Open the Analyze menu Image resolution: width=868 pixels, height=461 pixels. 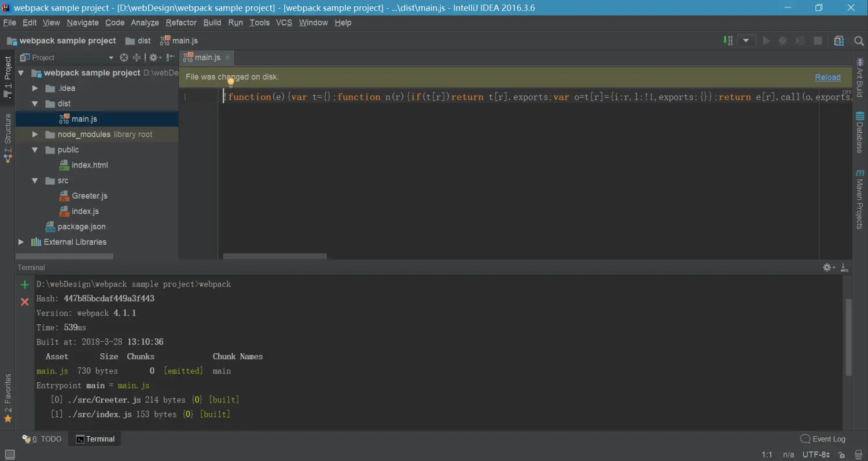(x=145, y=23)
